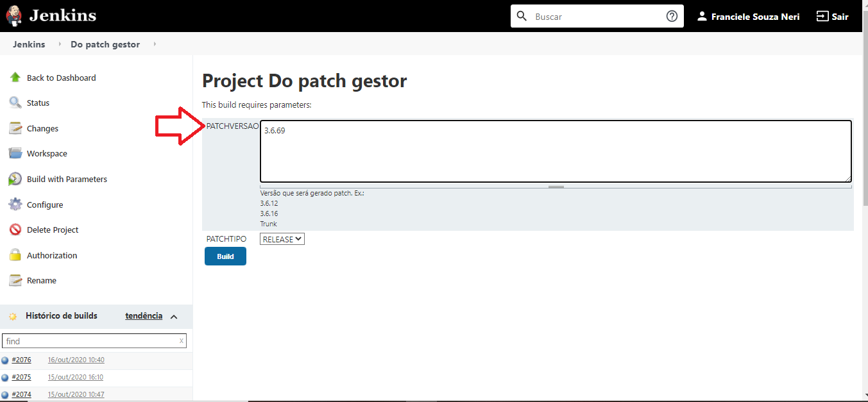Click the Changes notepad icon
Image resolution: width=868 pixels, height=402 pixels.
pyautogui.click(x=15, y=128)
